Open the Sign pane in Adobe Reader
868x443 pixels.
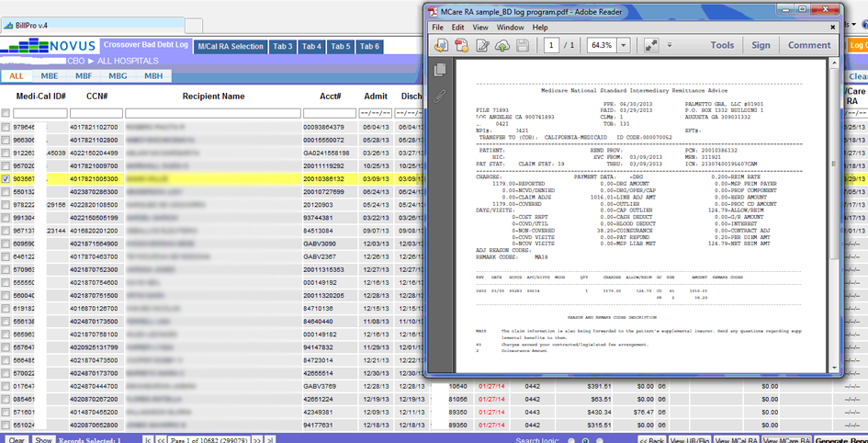tap(761, 45)
